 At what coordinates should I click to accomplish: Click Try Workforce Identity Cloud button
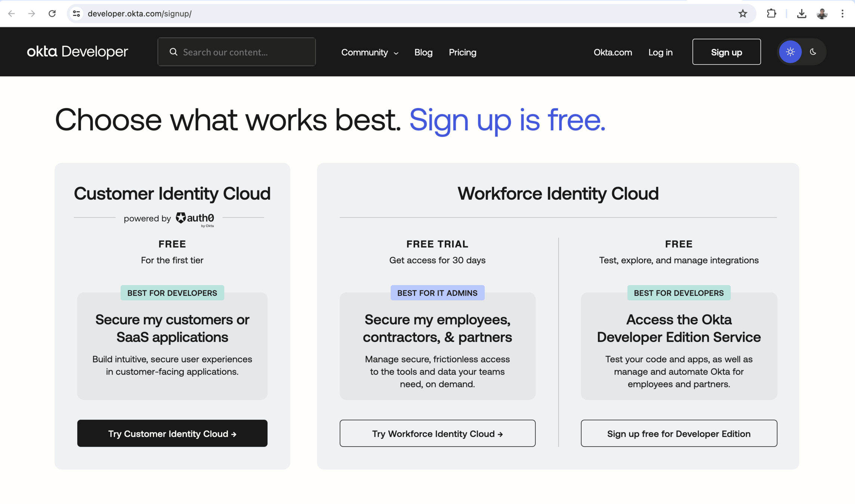(x=437, y=433)
